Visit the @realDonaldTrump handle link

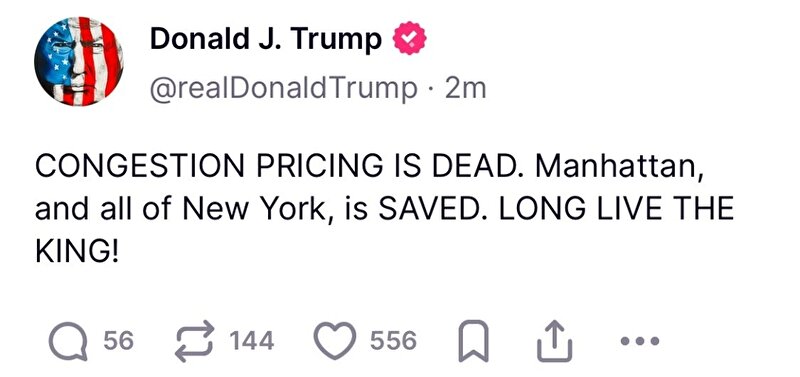[x=283, y=88]
